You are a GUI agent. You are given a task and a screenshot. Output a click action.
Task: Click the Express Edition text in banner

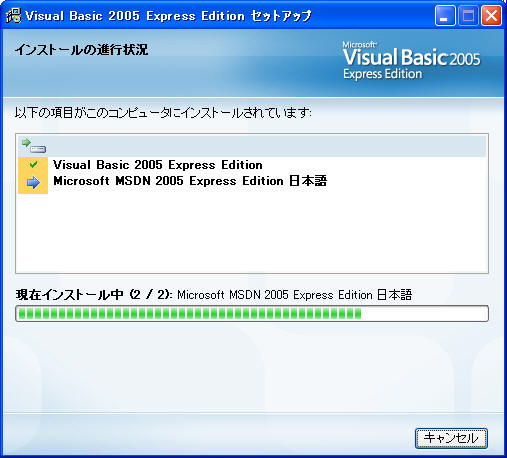point(383,74)
